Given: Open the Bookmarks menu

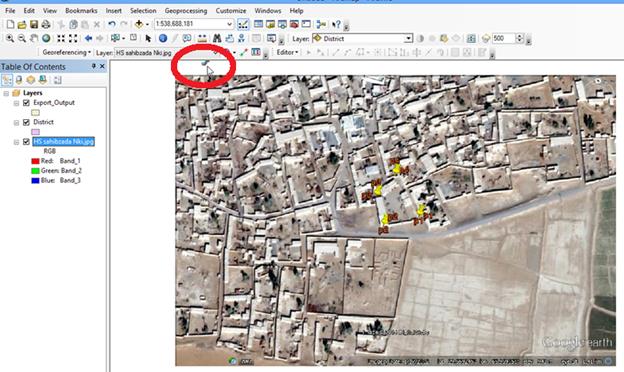Looking at the screenshot, I should [81, 11].
